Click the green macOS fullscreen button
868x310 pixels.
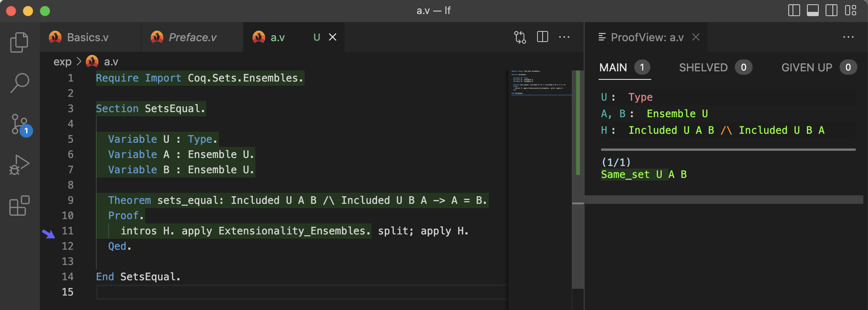45,11
